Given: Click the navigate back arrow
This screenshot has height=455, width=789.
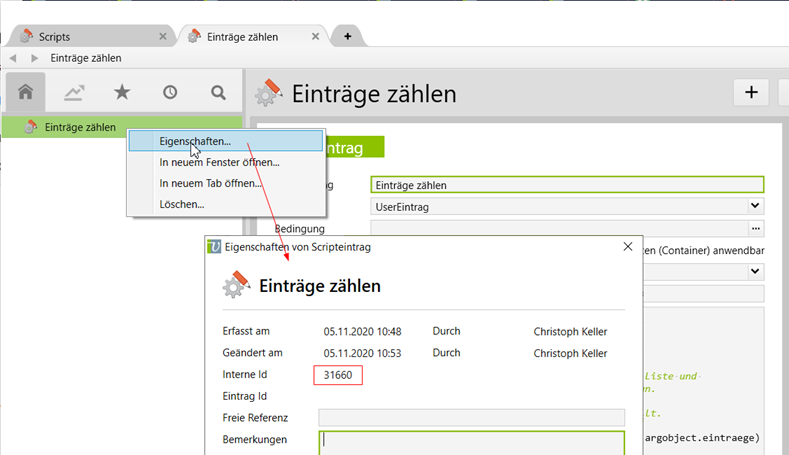Looking at the screenshot, I should point(14,58).
